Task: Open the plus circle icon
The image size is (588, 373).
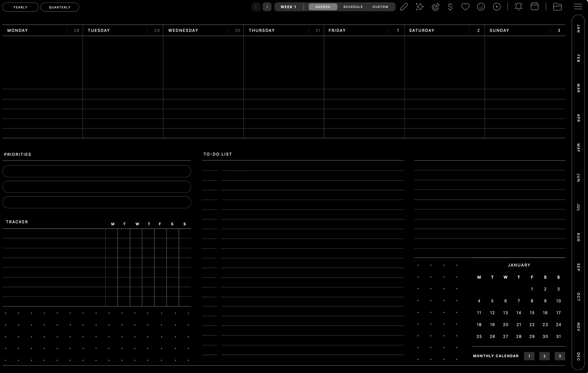Action: click(x=497, y=7)
